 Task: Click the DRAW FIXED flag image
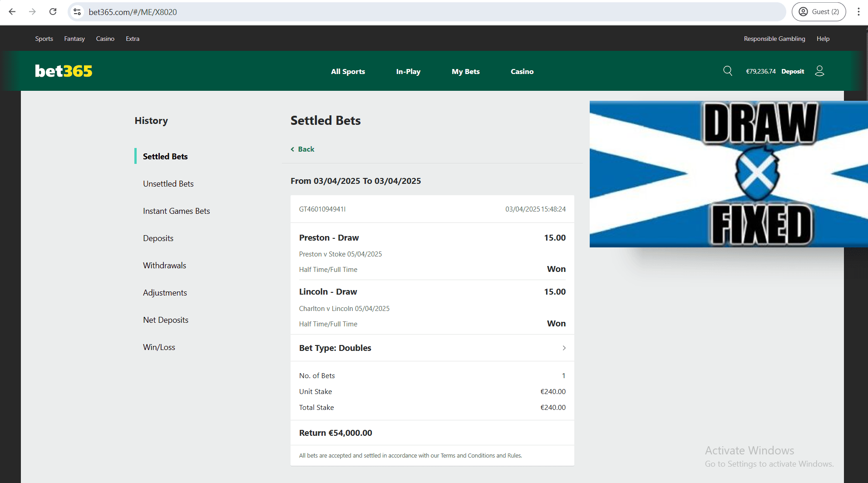coord(729,174)
